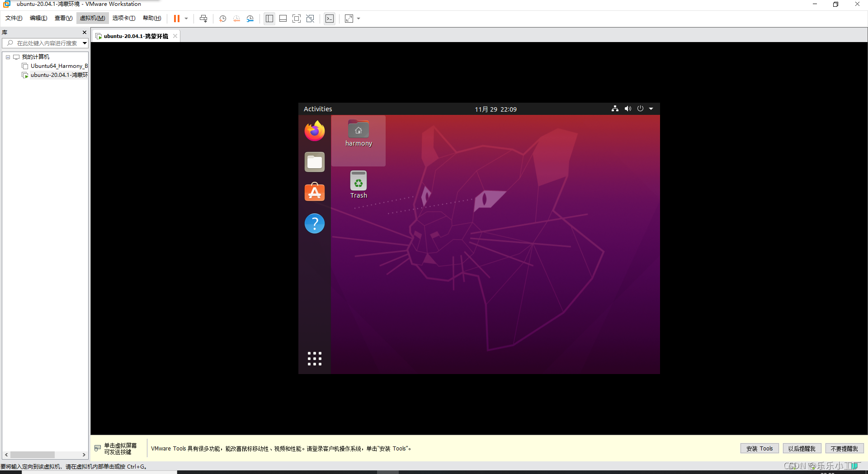Open Help from the Ubuntu dock

315,223
